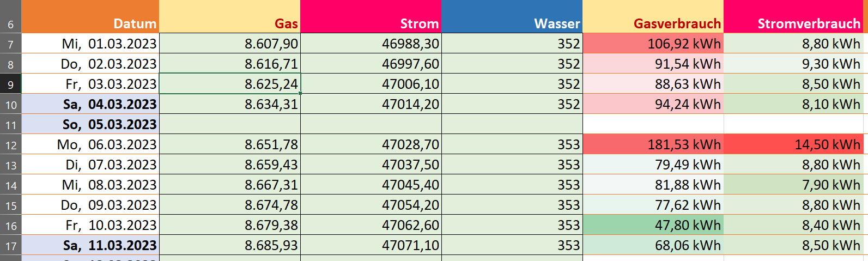Select the green 47,80 kWh cell
Image resolution: width=868 pixels, height=261 pixels.
[x=653, y=225]
